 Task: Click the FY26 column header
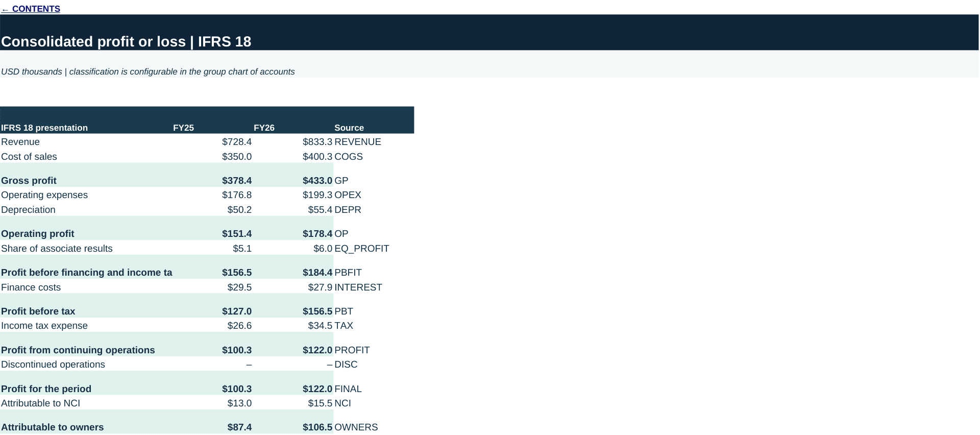[264, 128]
